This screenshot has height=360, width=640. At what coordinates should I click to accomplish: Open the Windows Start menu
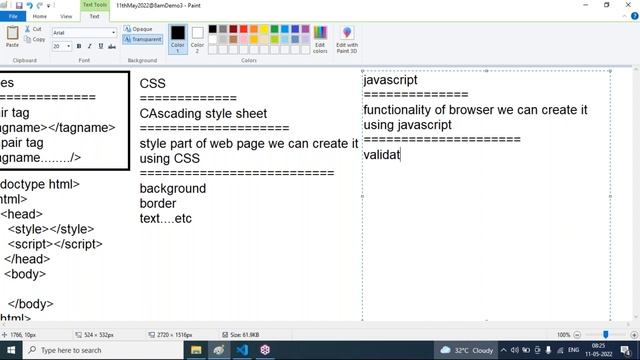[x=11, y=350]
